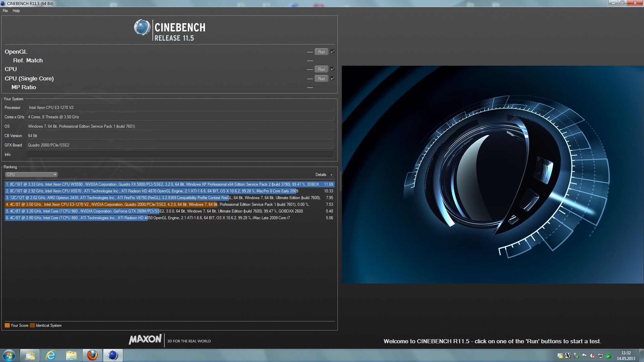Open the CPU ranking type dropdown
Image resolution: width=644 pixels, height=362 pixels.
32,175
